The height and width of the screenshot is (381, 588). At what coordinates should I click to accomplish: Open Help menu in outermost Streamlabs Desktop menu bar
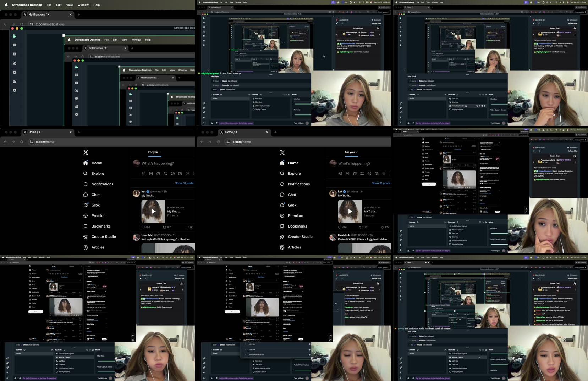(x=97, y=5)
